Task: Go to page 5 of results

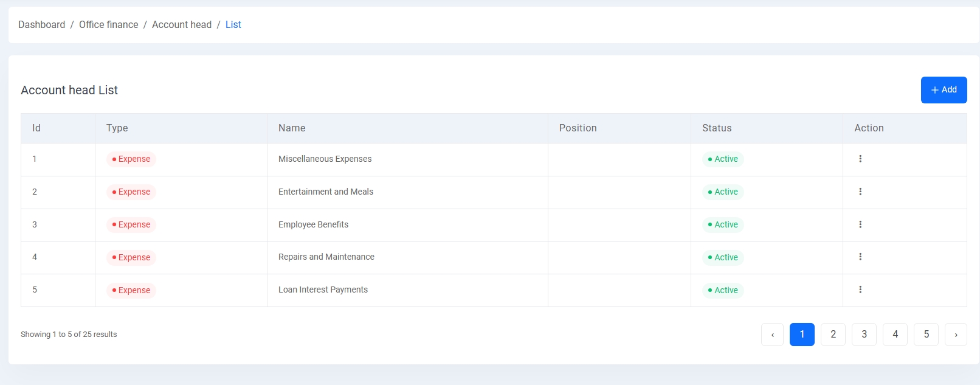Action: (x=926, y=335)
